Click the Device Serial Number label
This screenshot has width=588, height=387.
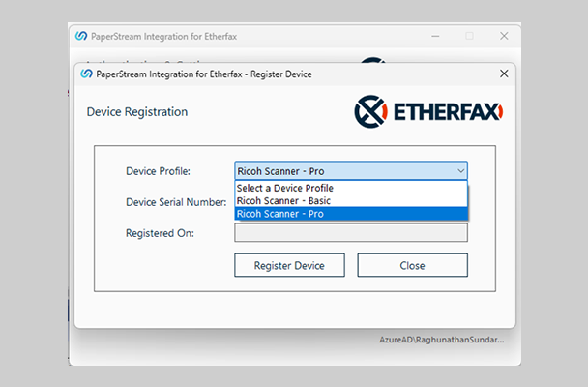tap(176, 202)
